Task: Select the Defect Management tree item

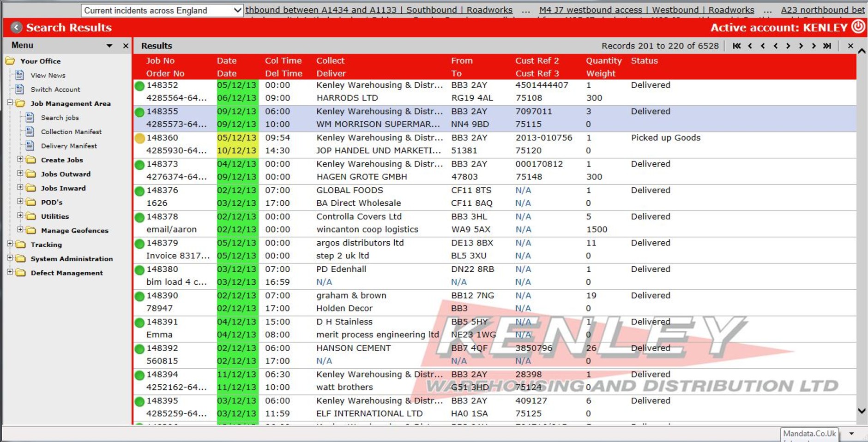Action: coord(67,273)
